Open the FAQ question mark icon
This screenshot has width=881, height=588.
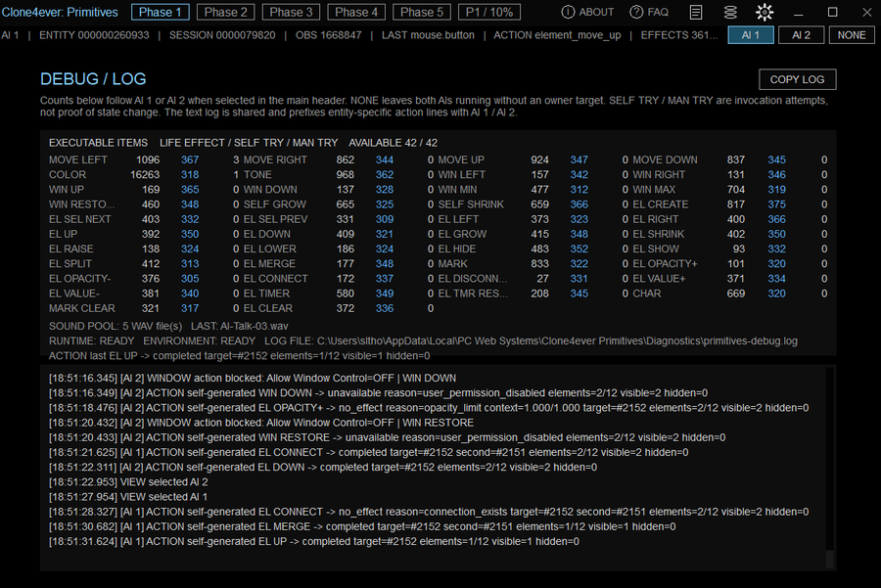(x=636, y=12)
